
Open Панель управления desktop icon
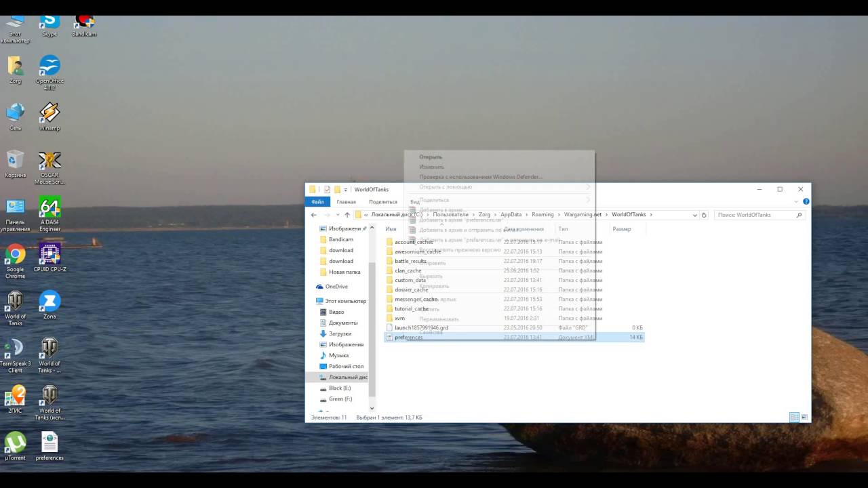15,214
